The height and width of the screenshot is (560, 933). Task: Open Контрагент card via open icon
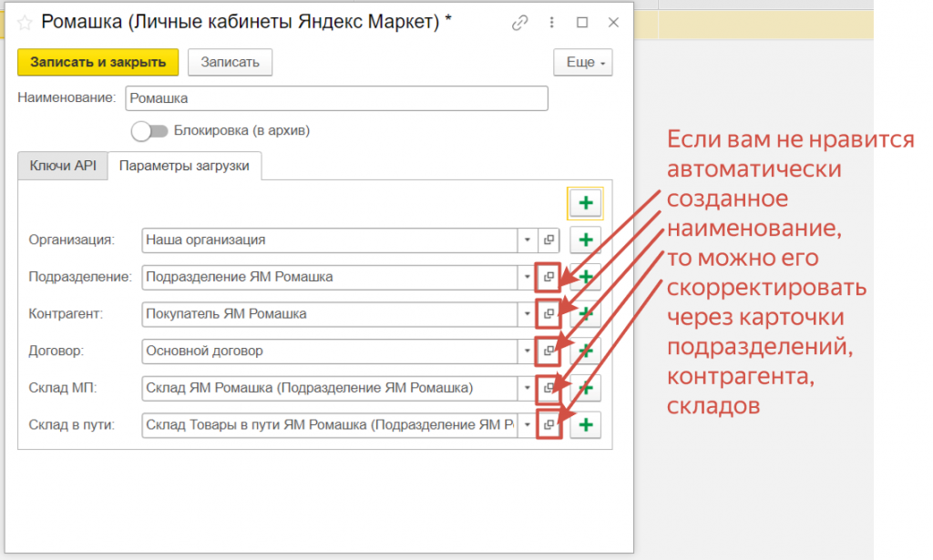click(549, 314)
